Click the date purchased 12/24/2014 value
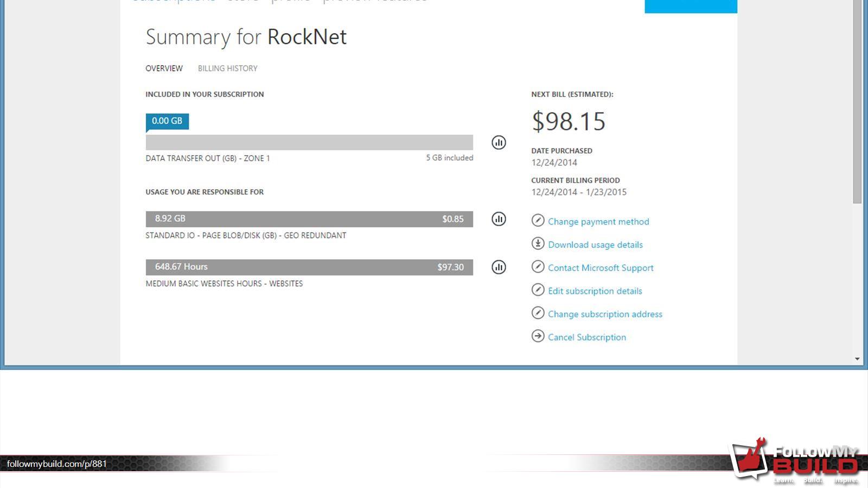The width and height of the screenshot is (868, 488). (x=554, y=163)
